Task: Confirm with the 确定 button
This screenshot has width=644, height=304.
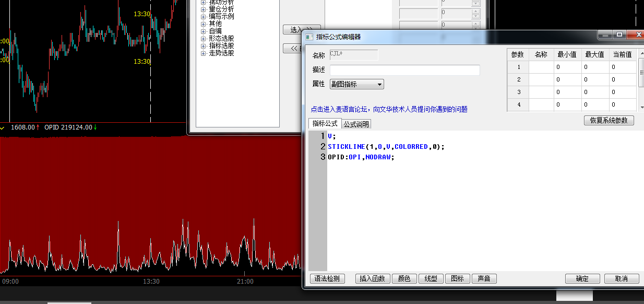Action: click(x=582, y=279)
